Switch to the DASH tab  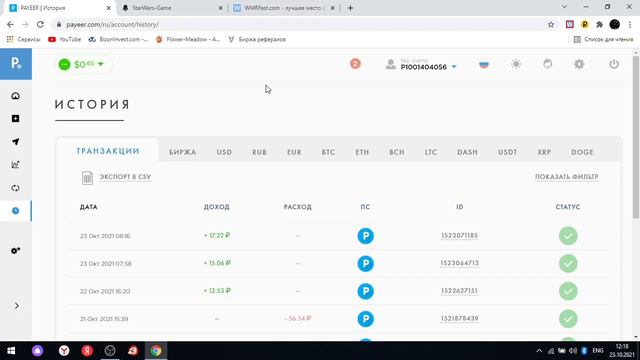[x=467, y=152]
